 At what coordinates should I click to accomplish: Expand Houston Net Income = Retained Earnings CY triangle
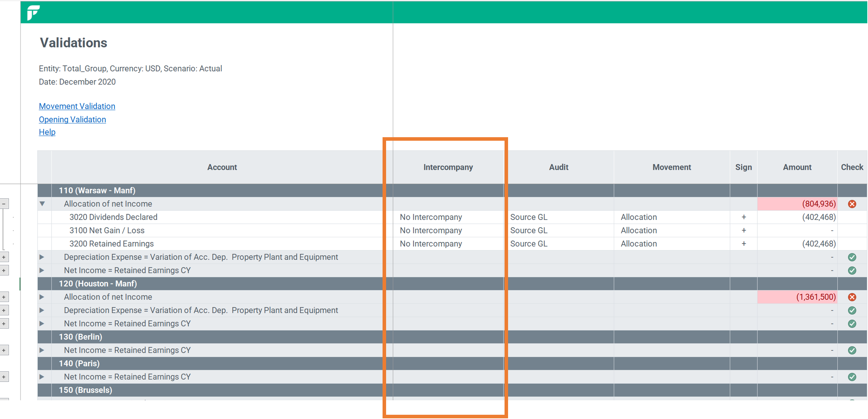click(42, 324)
